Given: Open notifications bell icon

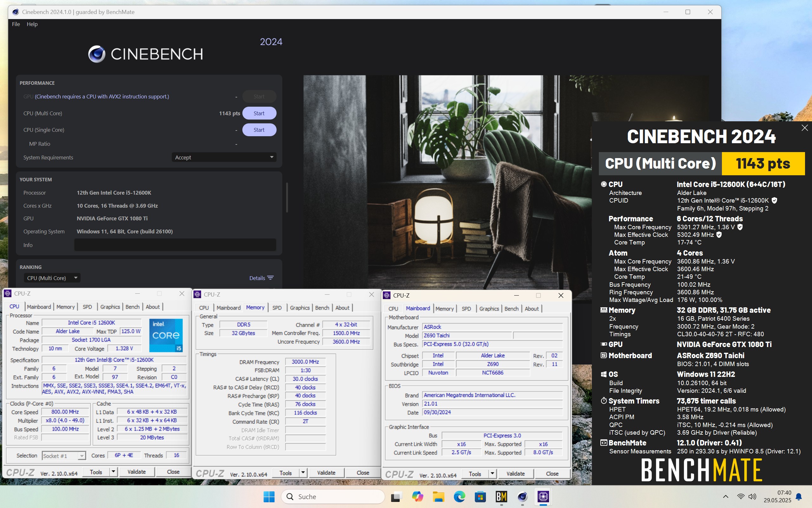Looking at the screenshot, I should (799, 497).
